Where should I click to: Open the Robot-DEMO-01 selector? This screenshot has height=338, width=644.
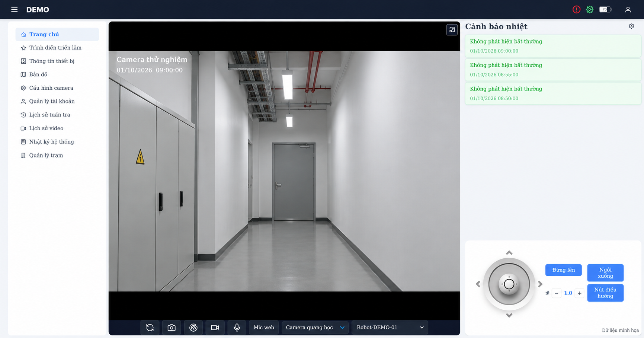(390, 328)
